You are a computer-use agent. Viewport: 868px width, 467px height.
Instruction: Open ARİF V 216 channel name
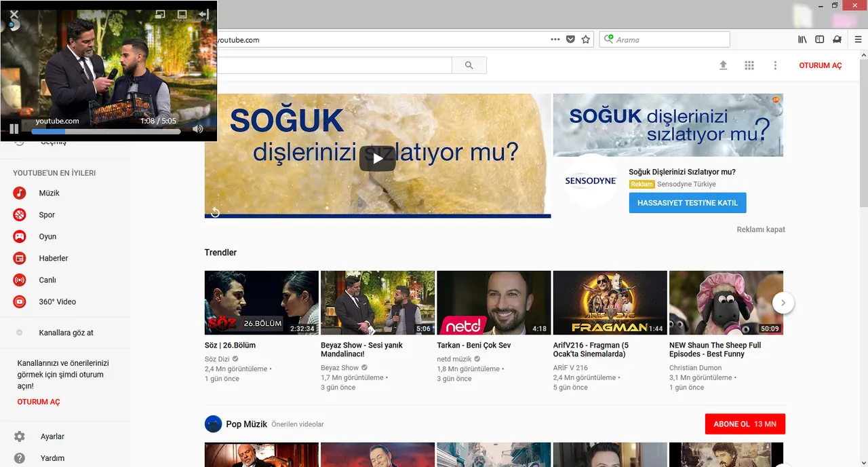point(570,368)
